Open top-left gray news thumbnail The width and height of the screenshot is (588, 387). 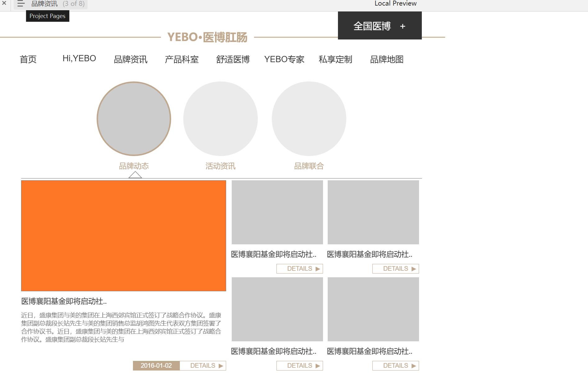tap(277, 212)
